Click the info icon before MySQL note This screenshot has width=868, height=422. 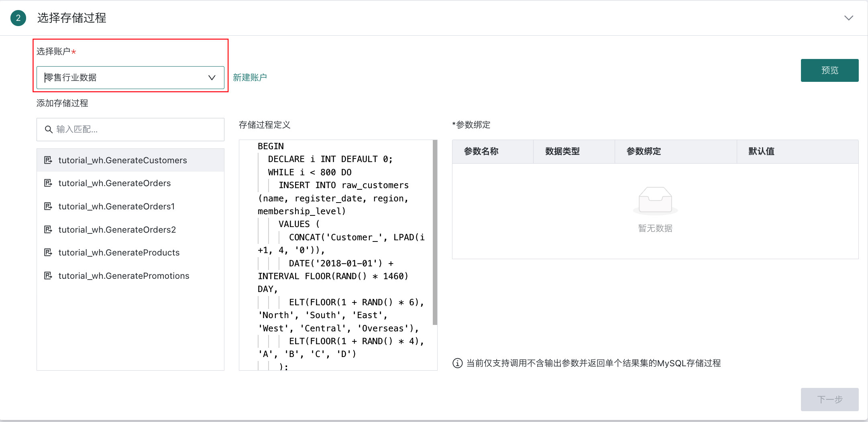[x=457, y=363]
